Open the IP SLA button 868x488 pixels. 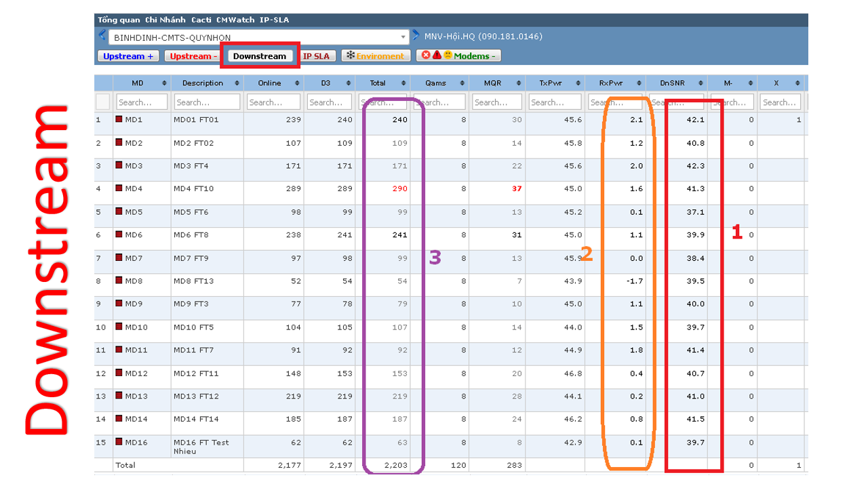click(x=316, y=56)
